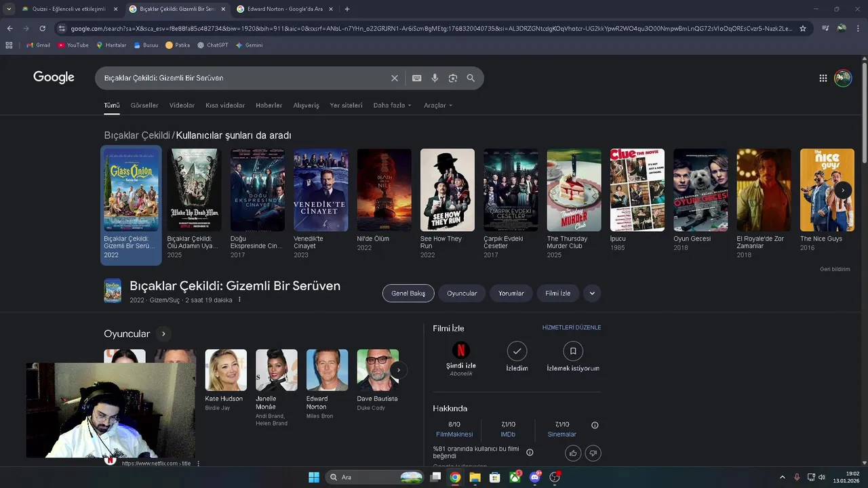Image resolution: width=868 pixels, height=488 pixels.
Task: Search by image with the camera lens icon
Action: pyautogui.click(x=453, y=78)
